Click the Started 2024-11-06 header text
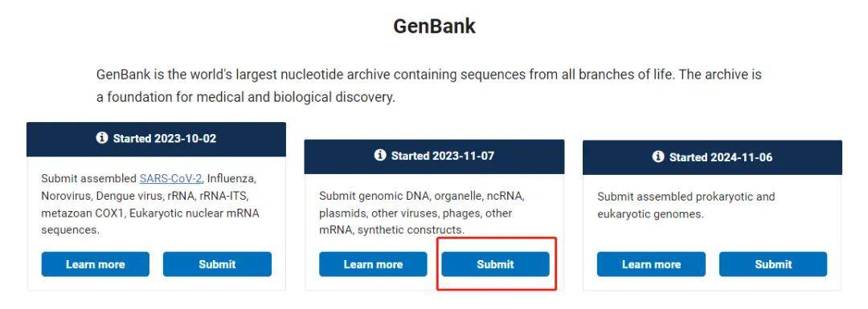The image size is (868, 309). 721,157
